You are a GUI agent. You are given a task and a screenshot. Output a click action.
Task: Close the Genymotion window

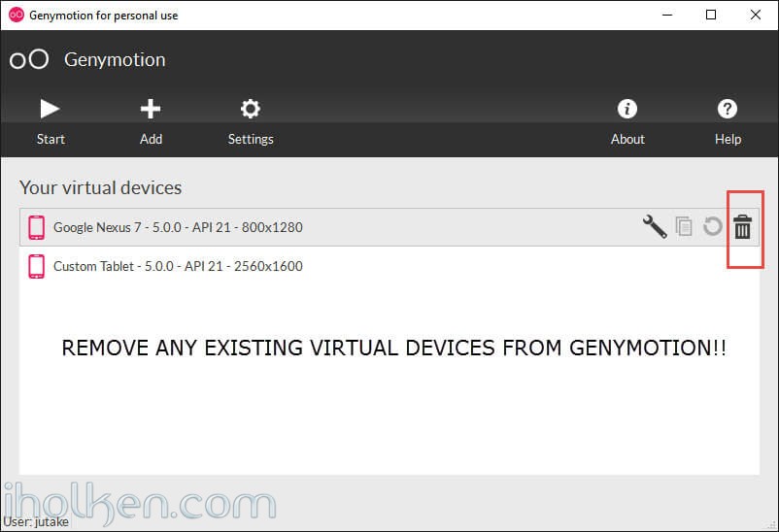[x=755, y=15]
